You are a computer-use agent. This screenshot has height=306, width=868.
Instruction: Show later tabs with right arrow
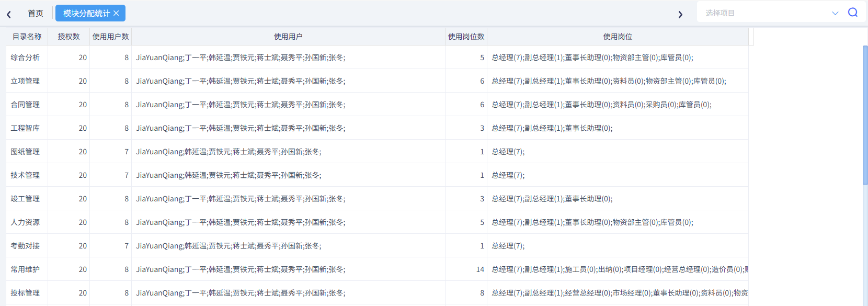click(680, 15)
